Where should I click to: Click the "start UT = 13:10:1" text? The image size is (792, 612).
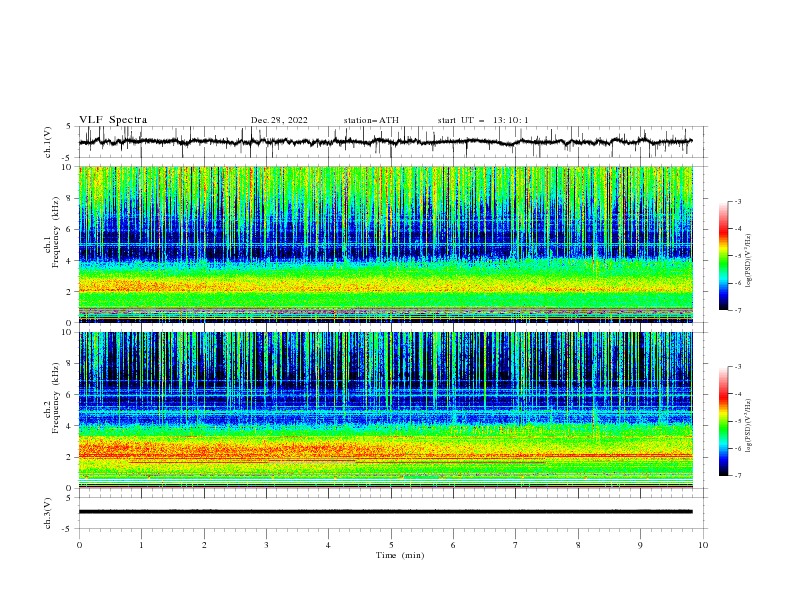coord(483,120)
